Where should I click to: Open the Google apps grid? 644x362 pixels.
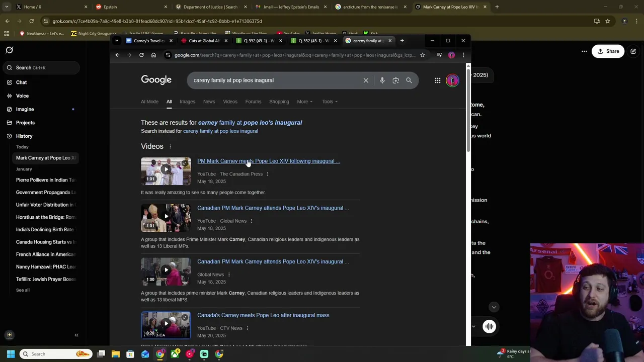click(x=438, y=80)
